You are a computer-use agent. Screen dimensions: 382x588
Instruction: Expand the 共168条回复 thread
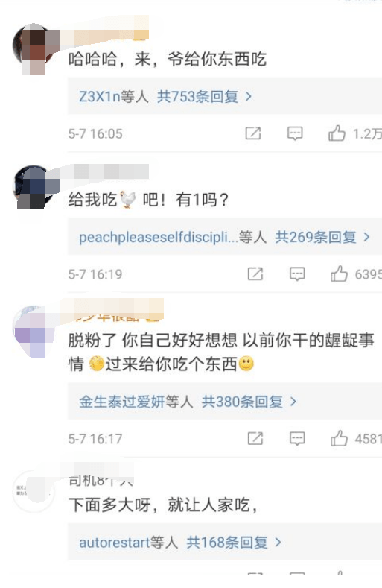(234, 543)
